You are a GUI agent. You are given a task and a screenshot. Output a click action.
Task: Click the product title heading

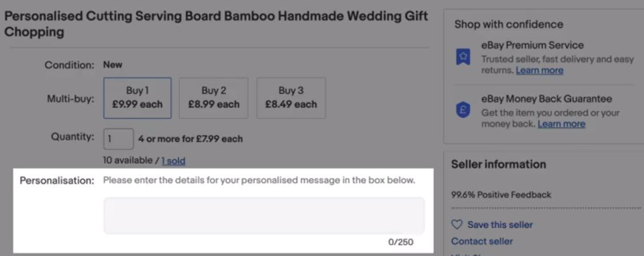tap(216, 24)
